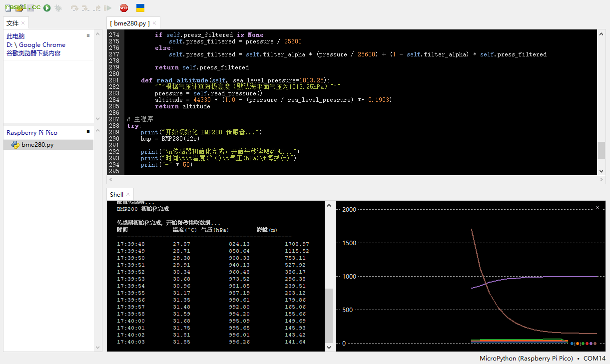Start debugging with the bug icon

pos(58,8)
